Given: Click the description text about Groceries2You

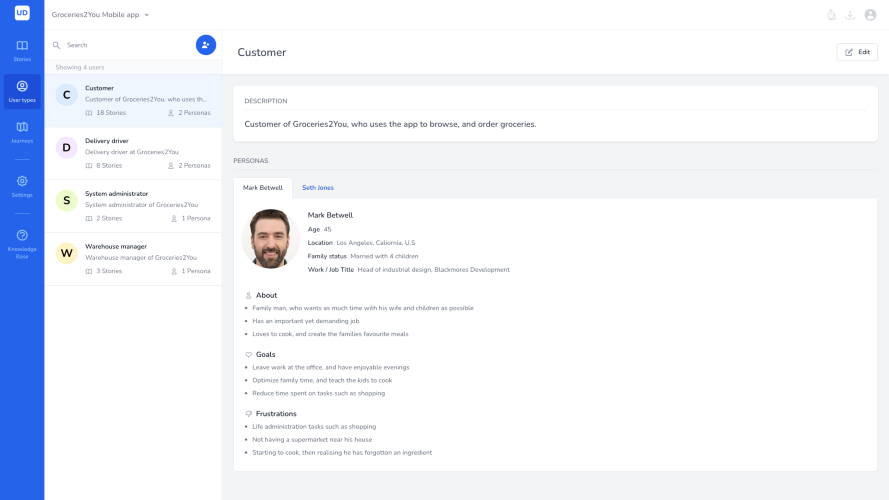Looking at the screenshot, I should (390, 124).
